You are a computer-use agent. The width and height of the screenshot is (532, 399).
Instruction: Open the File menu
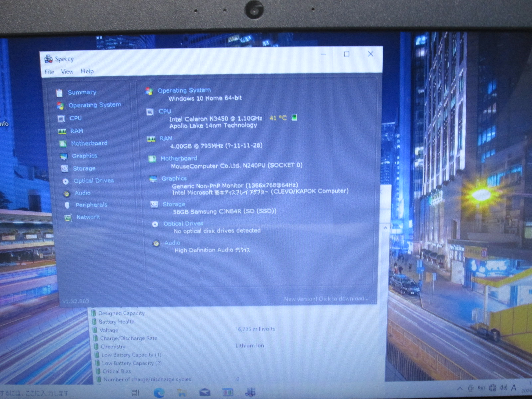49,72
